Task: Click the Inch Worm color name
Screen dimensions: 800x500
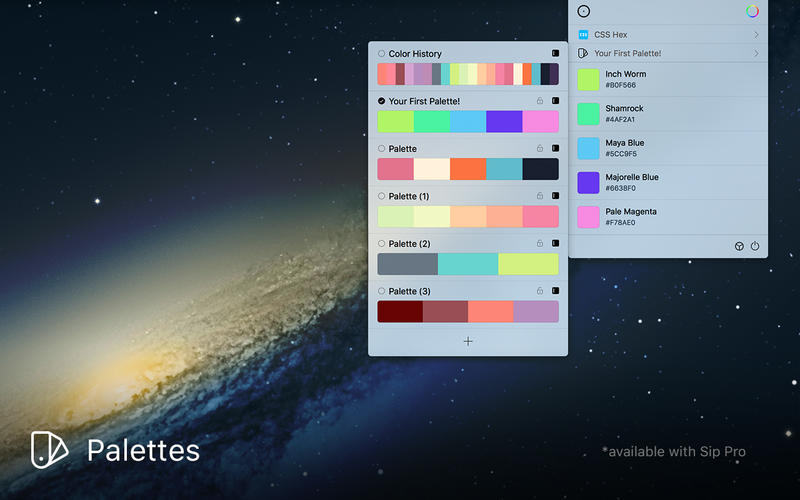Action: click(625, 74)
